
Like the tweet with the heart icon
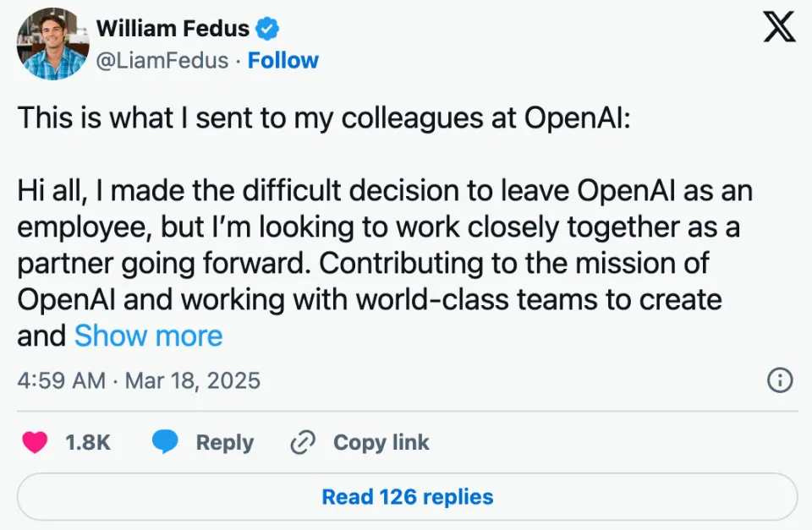pos(35,442)
